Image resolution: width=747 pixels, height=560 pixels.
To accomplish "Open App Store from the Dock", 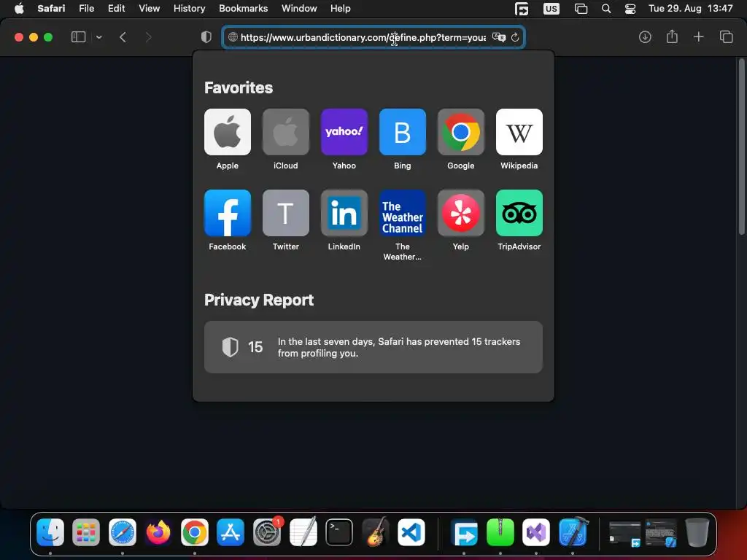I will pyautogui.click(x=231, y=532).
